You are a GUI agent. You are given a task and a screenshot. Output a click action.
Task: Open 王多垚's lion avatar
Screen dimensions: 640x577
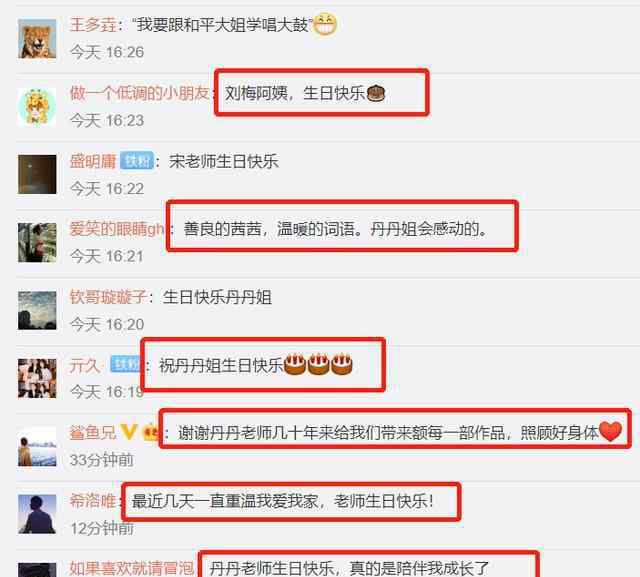click(37, 39)
